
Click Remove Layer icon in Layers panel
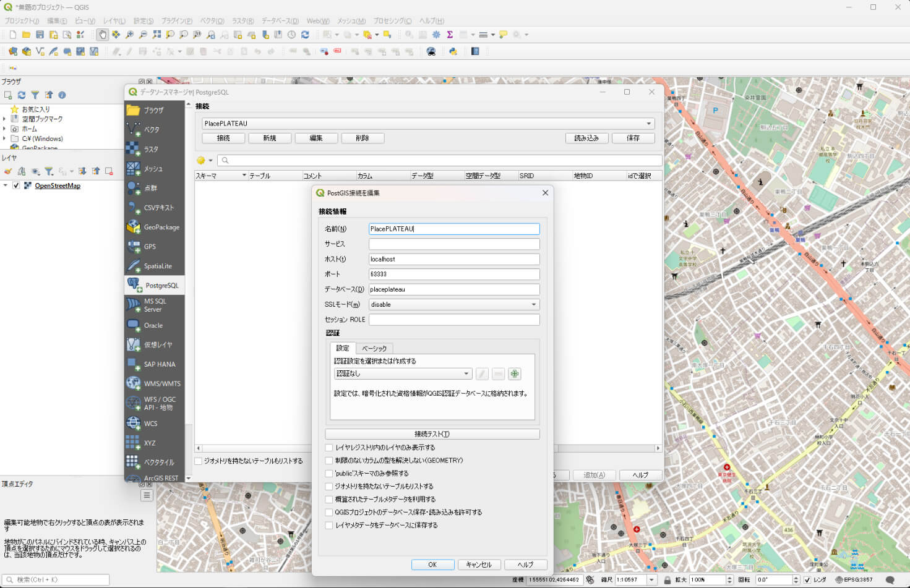[109, 171]
